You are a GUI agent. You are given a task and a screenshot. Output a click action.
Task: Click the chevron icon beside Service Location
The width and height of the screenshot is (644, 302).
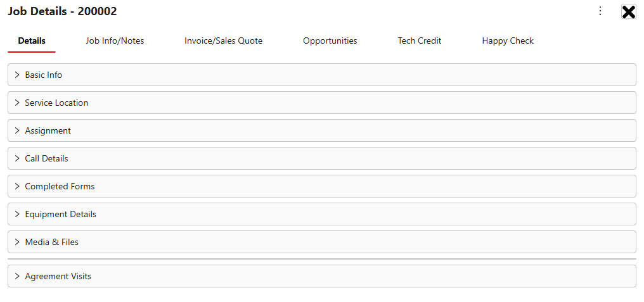click(17, 103)
